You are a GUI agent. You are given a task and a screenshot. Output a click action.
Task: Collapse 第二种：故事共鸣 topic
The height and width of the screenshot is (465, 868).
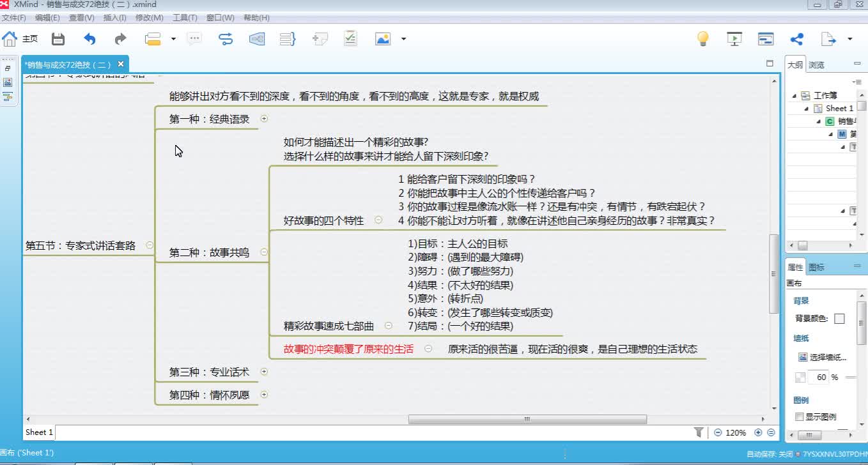tap(264, 252)
